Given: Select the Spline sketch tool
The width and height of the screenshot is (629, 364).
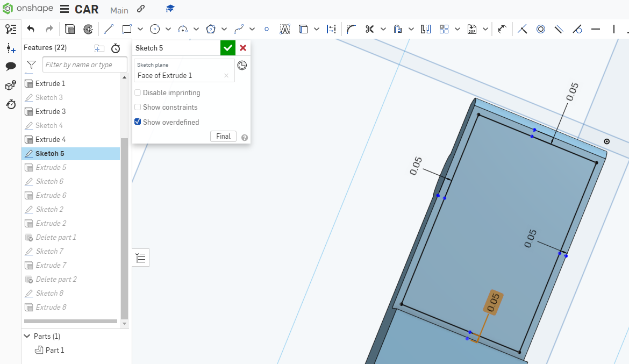Looking at the screenshot, I should [x=239, y=29].
